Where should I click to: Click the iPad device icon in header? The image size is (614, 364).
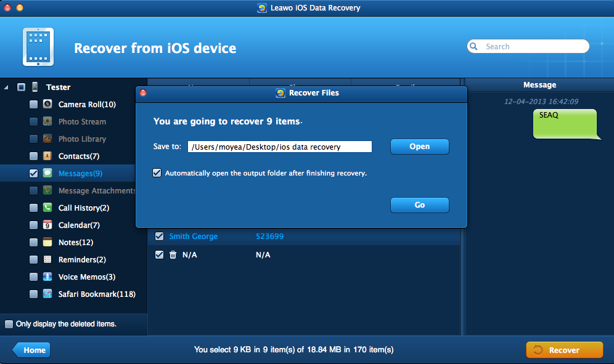[38, 47]
